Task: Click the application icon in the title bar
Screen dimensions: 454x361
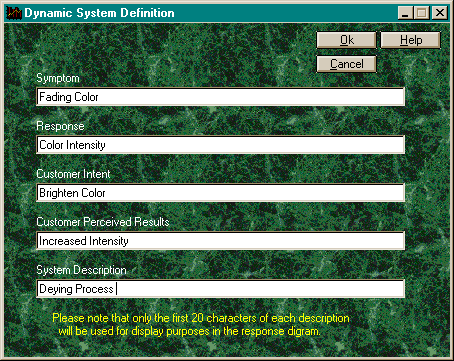Action: (x=14, y=13)
